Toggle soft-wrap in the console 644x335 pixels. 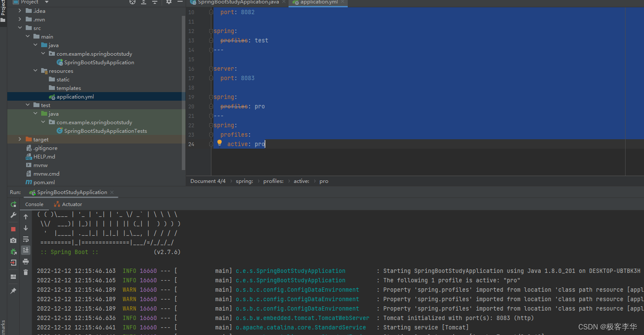click(x=26, y=239)
